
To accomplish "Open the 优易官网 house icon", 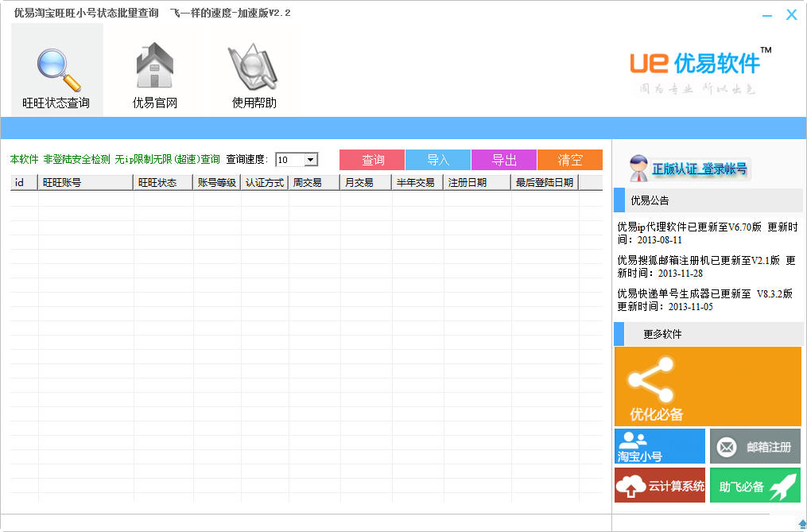I will pyautogui.click(x=155, y=65).
